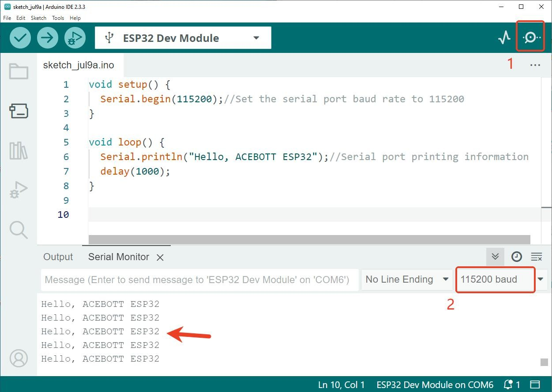
Task: Close the Serial Monitor tab
Action: (x=160, y=258)
